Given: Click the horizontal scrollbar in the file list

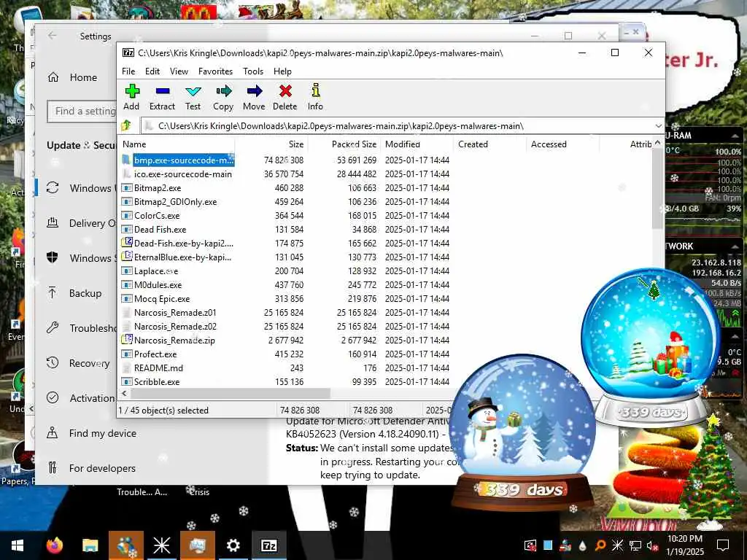Looking at the screenshot, I should coord(230,393).
